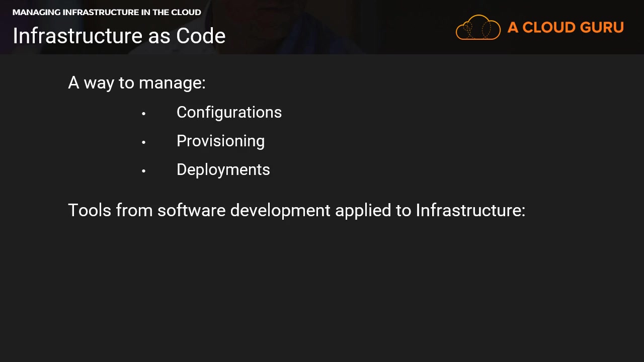This screenshot has width=644, height=362.
Task: Click the bullet dot beside Configurations
Action: (x=143, y=114)
